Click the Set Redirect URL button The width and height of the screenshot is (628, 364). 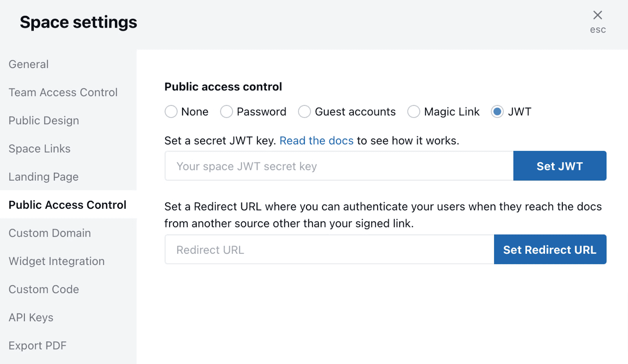tap(549, 249)
